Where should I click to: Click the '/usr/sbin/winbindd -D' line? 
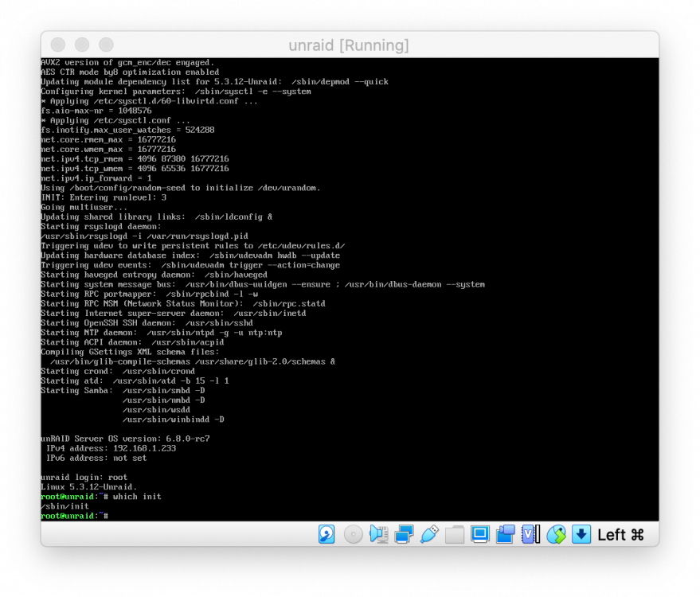point(174,419)
